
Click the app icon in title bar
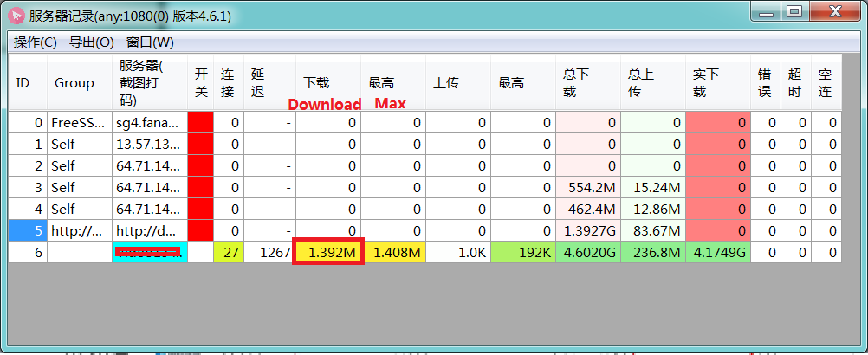tap(16, 15)
